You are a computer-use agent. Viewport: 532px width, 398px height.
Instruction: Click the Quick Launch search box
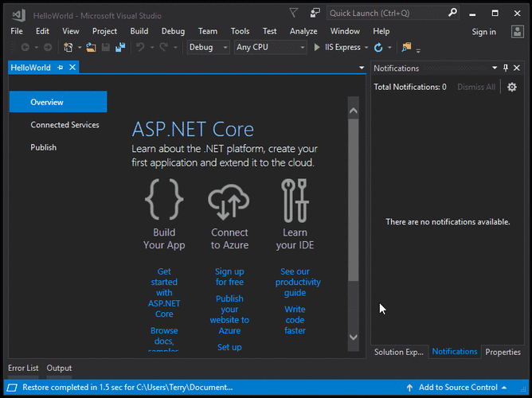tap(386, 13)
